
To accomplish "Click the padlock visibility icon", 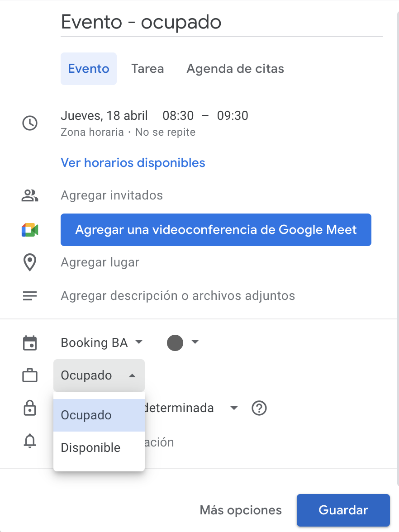I will (30, 408).
